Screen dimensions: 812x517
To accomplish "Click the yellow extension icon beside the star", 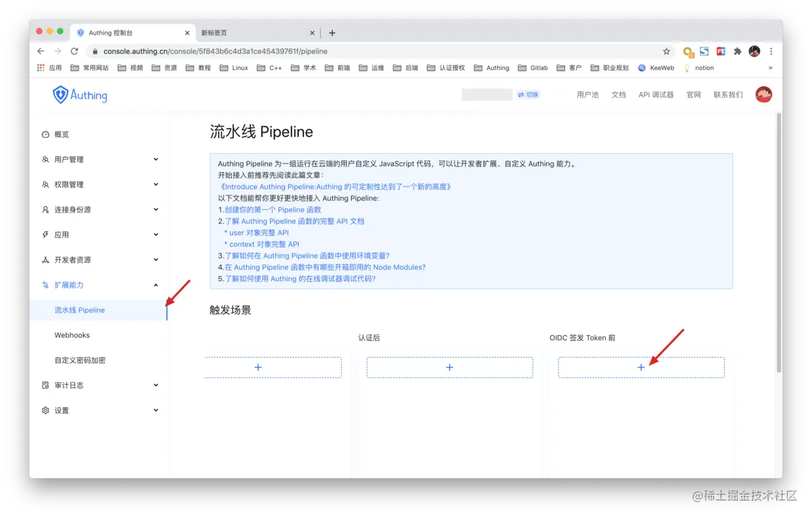I will coord(688,51).
